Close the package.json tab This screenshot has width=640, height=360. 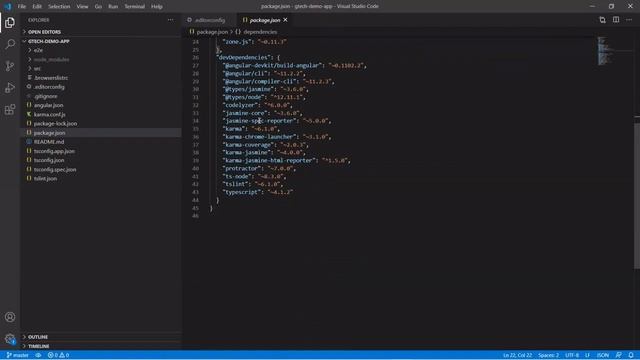point(285,20)
